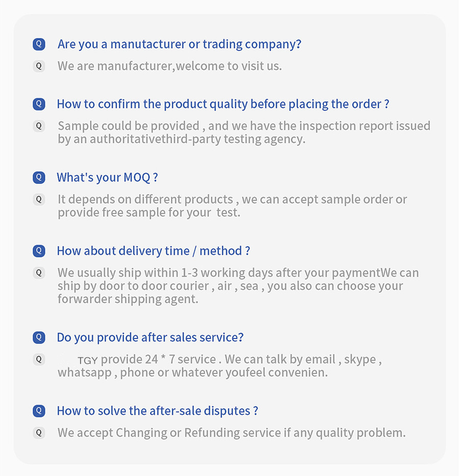Click the blue Q icon beside delivery time question
The image size is (459, 476).
coord(39,251)
